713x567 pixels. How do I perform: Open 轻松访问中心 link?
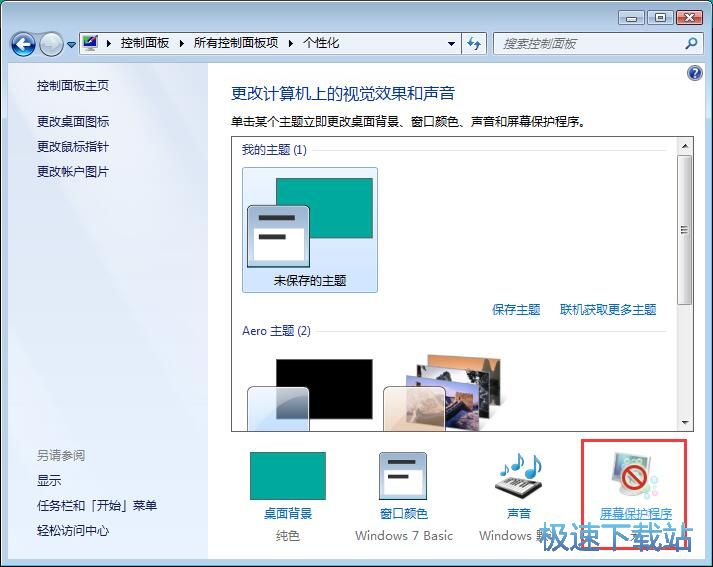[73, 530]
